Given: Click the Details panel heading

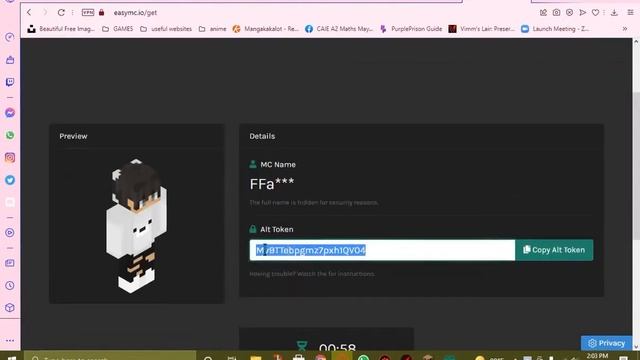Looking at the screenshot, I should 262,136.
